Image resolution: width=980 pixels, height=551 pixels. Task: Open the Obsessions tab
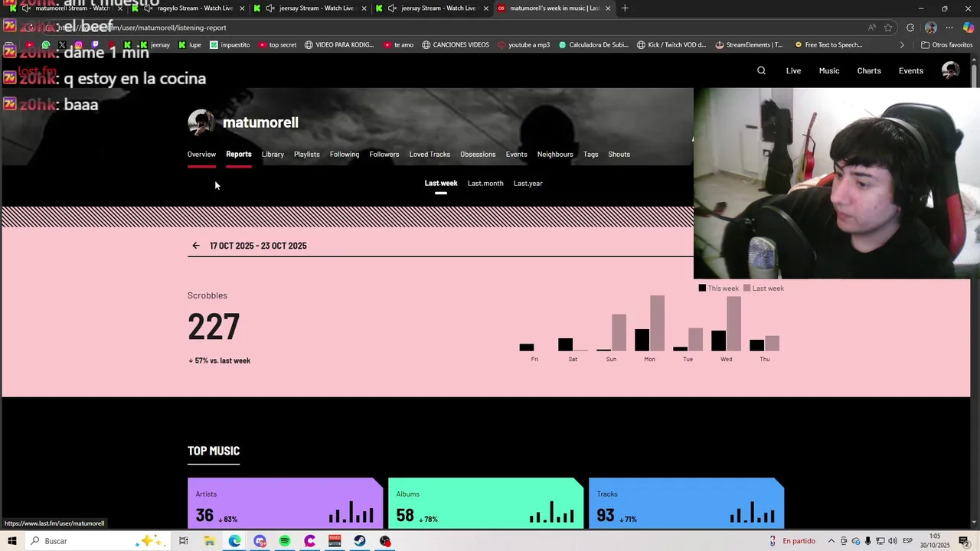(x=478, y=155)
